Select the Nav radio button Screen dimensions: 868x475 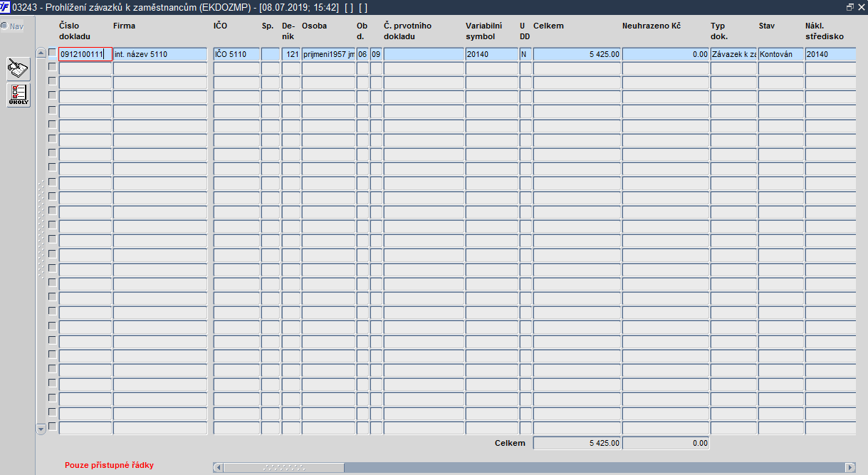coord(4,26)
